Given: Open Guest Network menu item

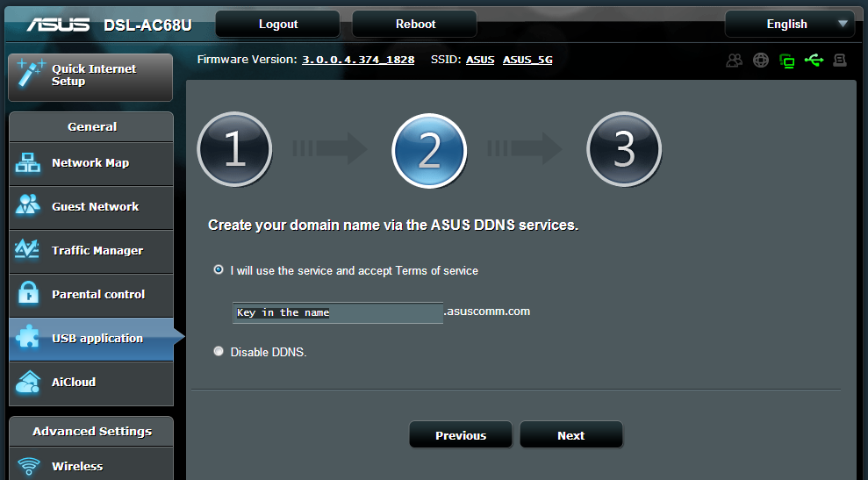Looking at the screenshot, I should (91, 207).
